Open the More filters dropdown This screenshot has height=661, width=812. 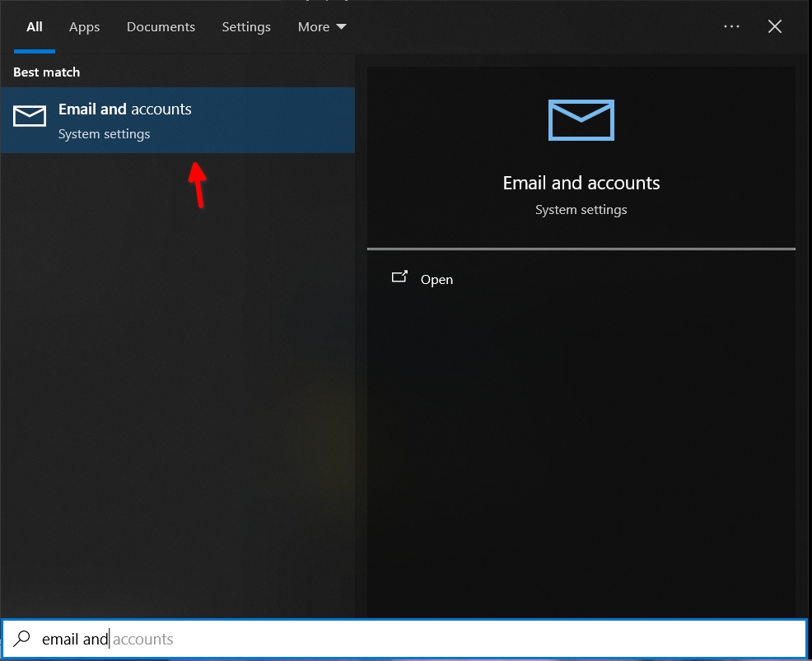click(x=321, y=26)
